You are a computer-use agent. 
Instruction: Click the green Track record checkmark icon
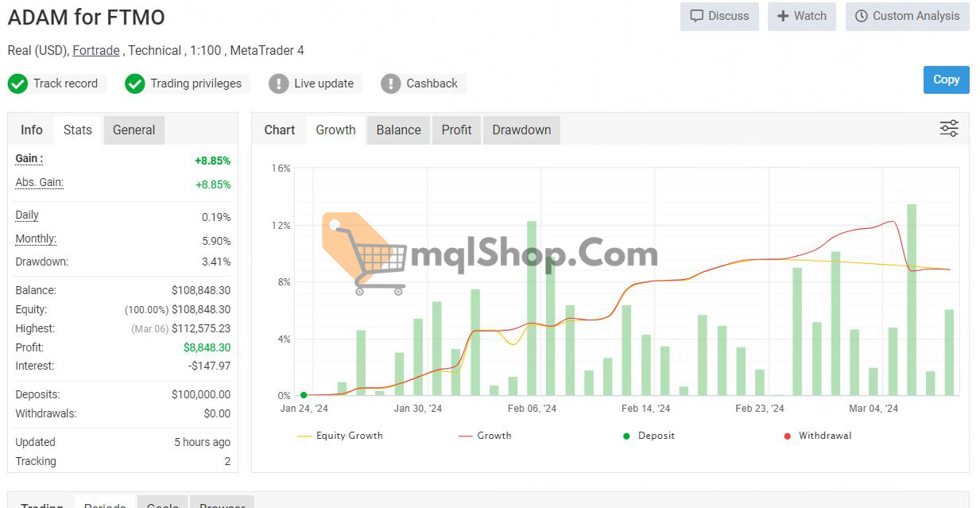[17, 83]
